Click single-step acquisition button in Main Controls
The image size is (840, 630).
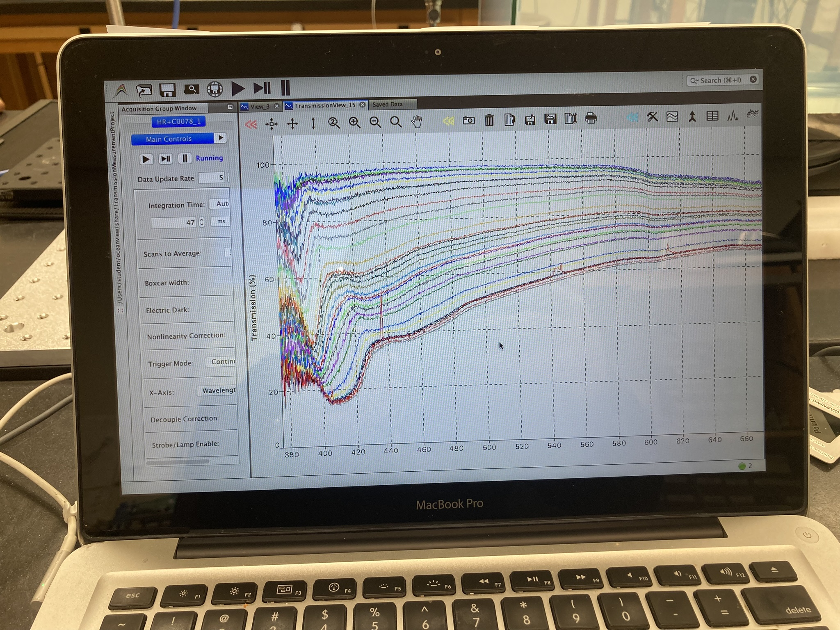click(166, 159)
